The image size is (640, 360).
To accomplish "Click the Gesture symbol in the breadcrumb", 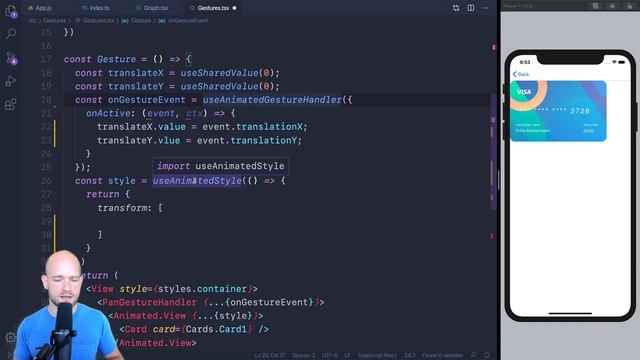I will (141, 20).
